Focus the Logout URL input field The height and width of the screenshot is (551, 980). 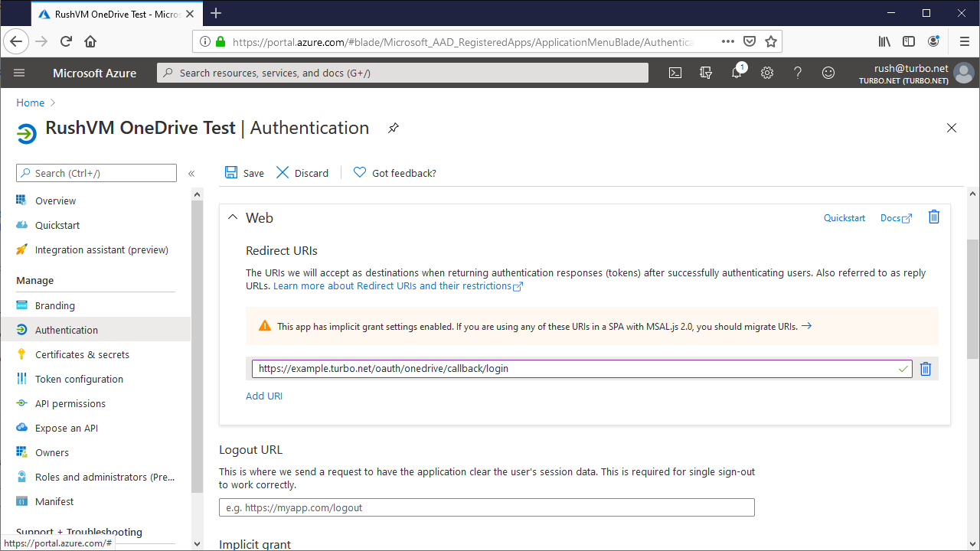[x=486, y=507]
